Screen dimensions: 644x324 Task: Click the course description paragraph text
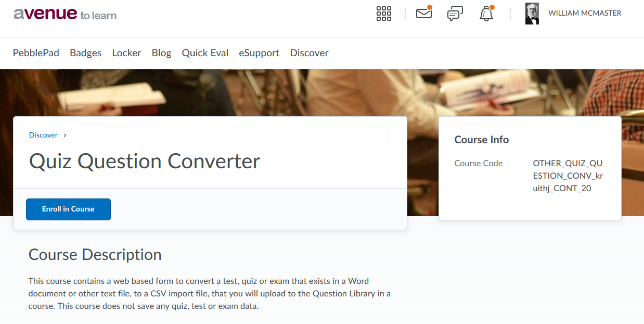(210, 293)
